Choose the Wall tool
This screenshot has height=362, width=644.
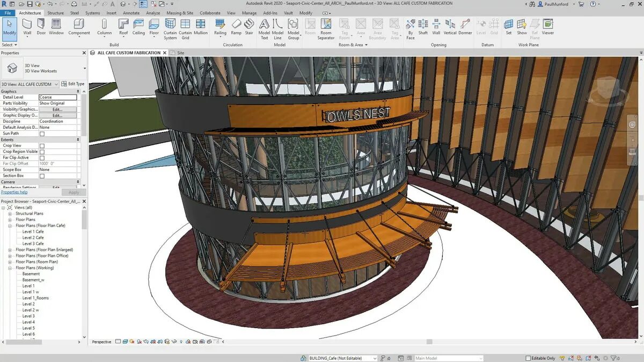tap(27, 27)
